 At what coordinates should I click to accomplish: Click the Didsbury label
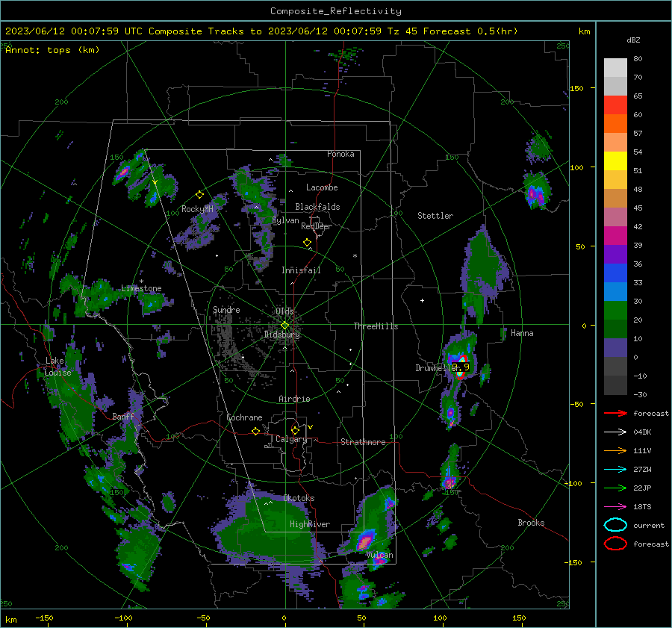coord(282,335)
